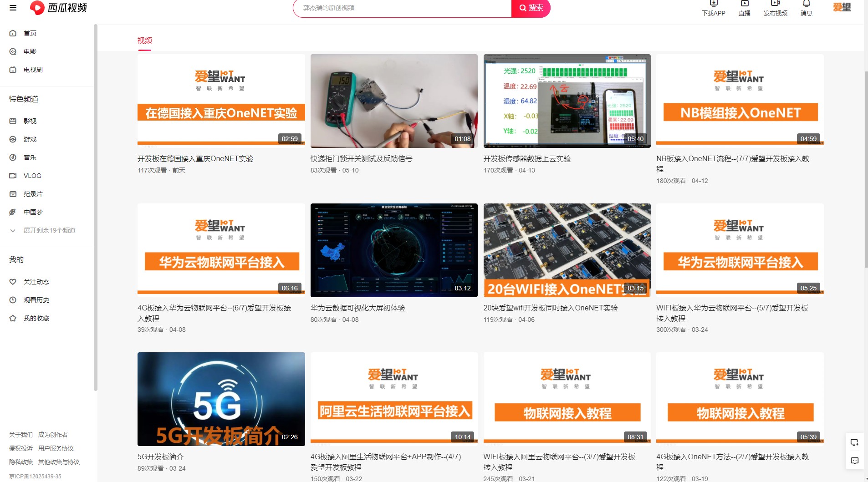Click the 成为创作者 footer link
This screenshot has width=868, height=482.
[x=53, y=435]
